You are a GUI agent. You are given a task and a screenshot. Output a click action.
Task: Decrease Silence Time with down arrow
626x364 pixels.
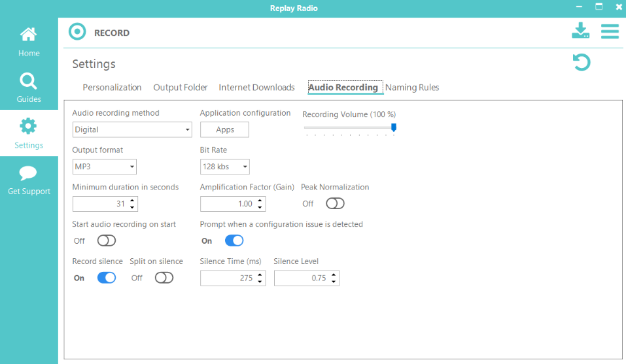pyautogui.click(x=260, y=282)
